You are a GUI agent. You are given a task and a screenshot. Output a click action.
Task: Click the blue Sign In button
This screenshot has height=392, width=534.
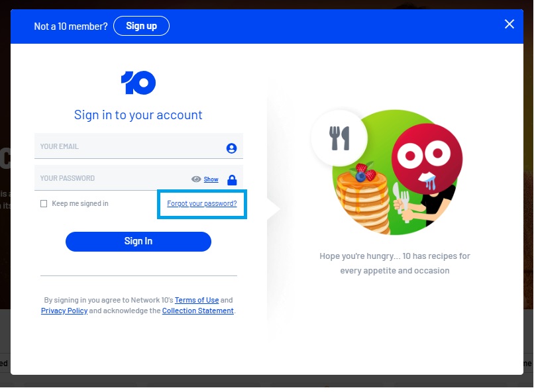pos(138,242)
